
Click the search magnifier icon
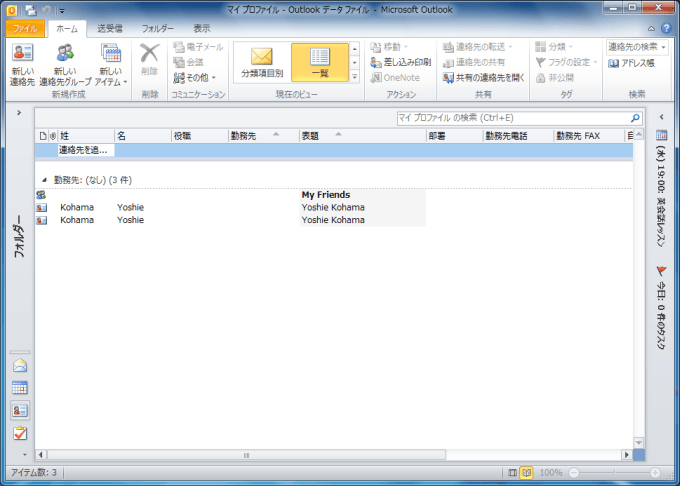point(635,118)
